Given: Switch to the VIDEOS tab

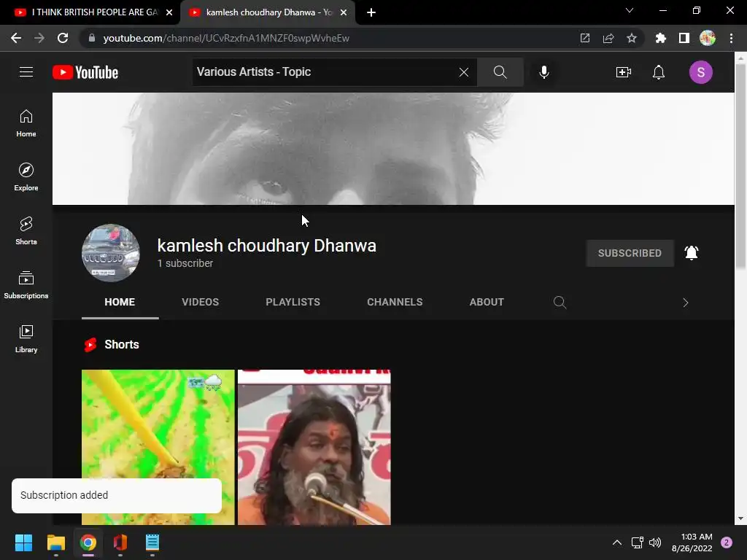Looking at the screenshot, I should coord(200,302).
